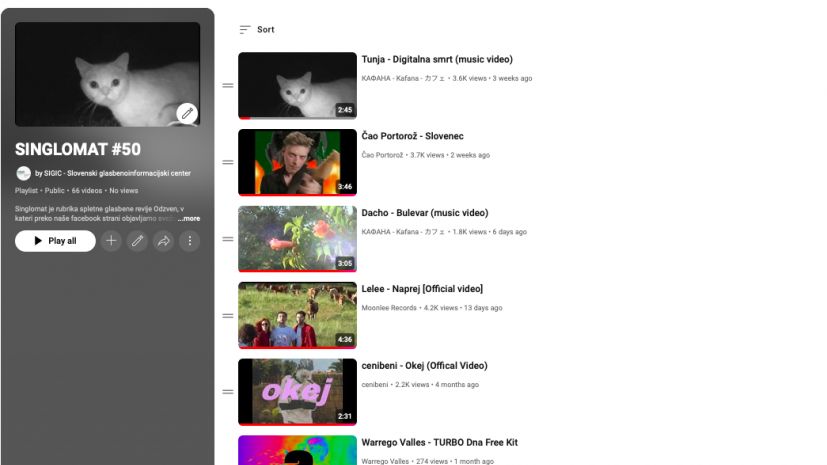
Task: Click the edit pencil on playlist cover image
Action: point(187,113)
